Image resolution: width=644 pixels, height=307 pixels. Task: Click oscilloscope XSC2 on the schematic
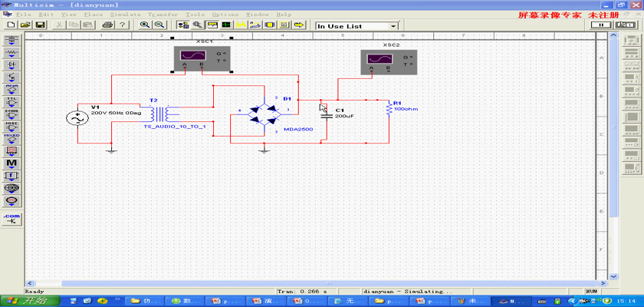click(389, 62)
